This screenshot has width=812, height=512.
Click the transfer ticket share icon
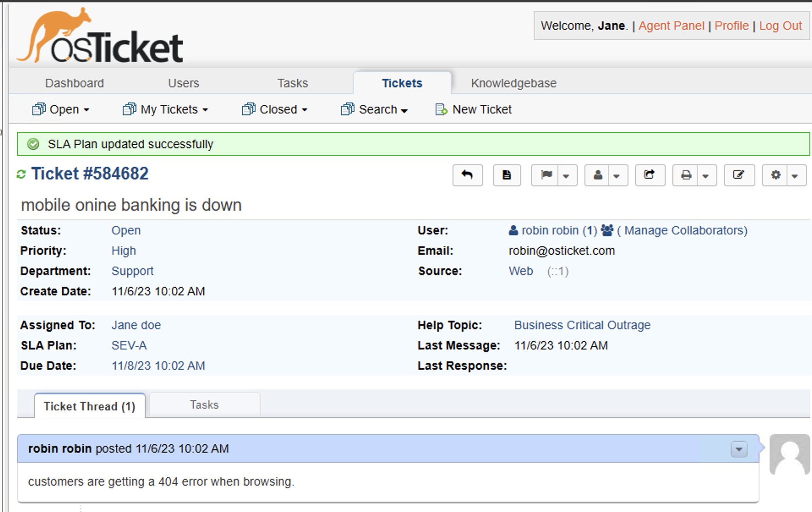tap(650, 175)
